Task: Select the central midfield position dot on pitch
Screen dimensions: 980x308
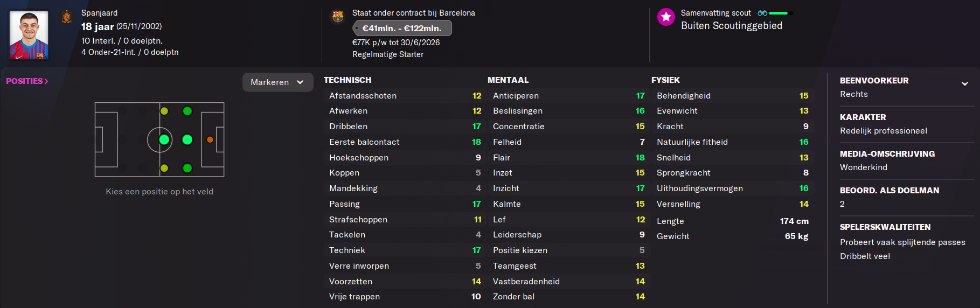Action: point(164,140)
